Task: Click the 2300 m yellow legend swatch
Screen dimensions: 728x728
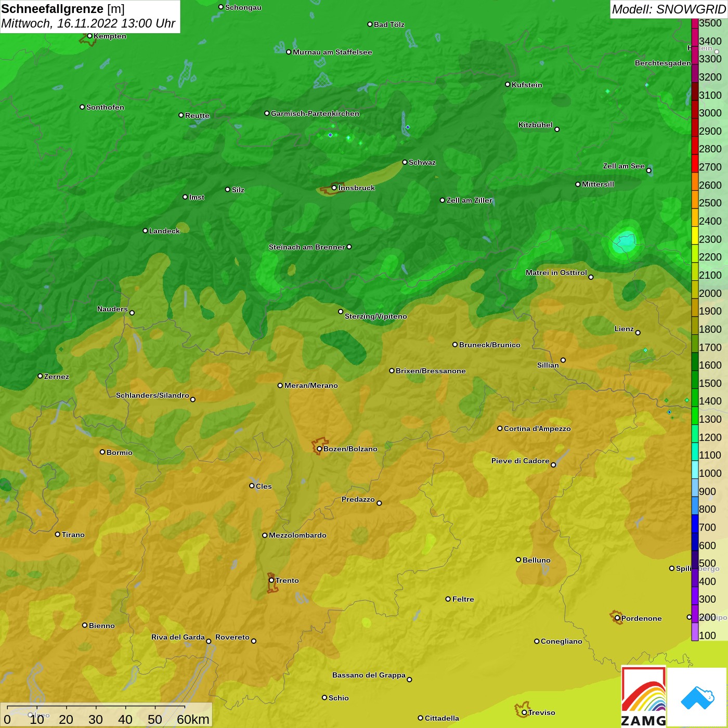Action: tap(695, 236)
